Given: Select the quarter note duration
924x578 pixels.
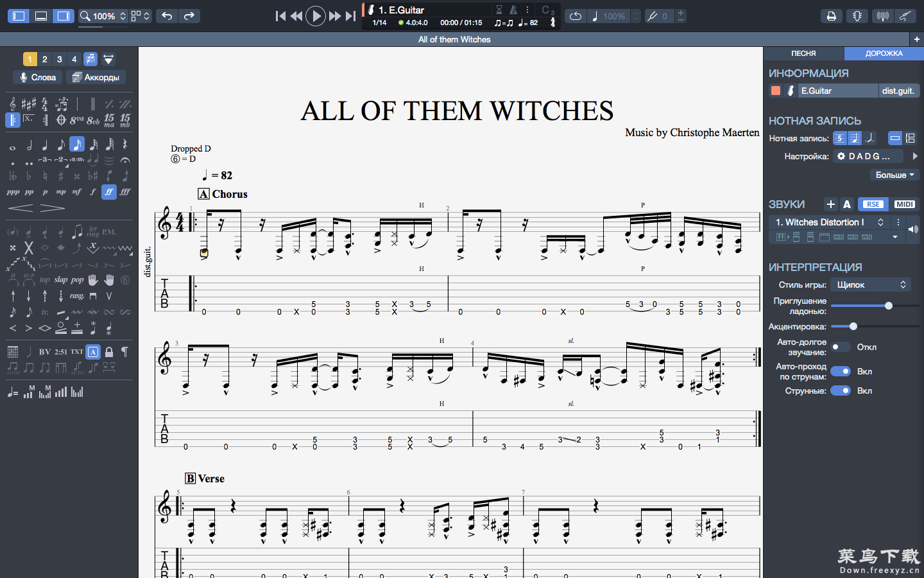Looking at the screenshot, I should tap(45, 145).
